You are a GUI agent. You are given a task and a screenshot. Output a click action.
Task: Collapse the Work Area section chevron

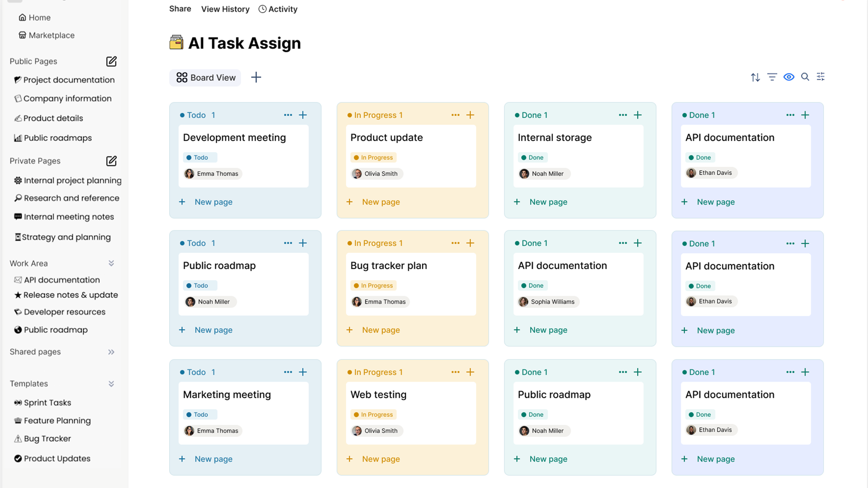pos(111,263)
